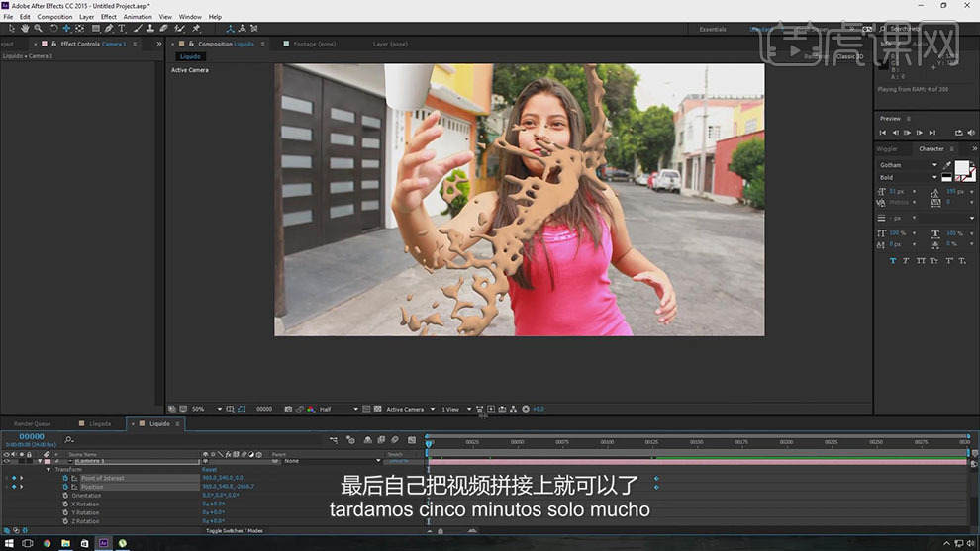Enable Local Axis mode
The height and width of the screenshot is (551, 980).
pyautogui.click(x=230, y=28)
